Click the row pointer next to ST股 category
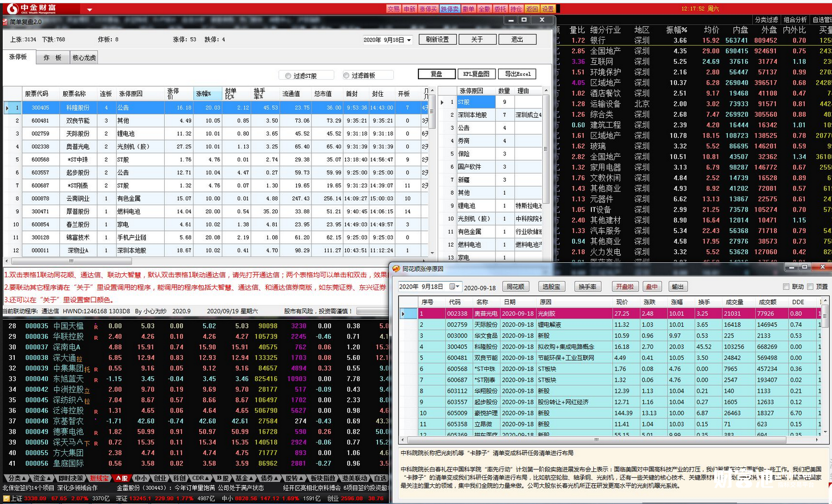 [442, 102]
